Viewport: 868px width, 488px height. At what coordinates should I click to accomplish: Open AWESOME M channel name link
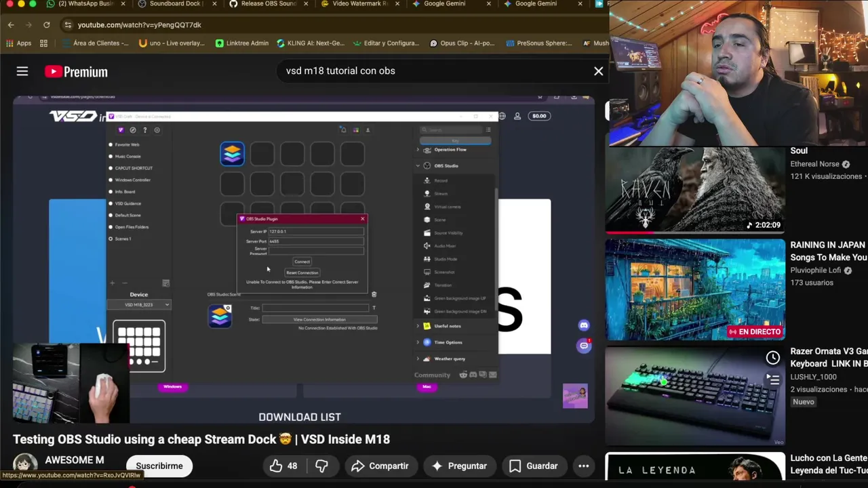tap(75, 460)
